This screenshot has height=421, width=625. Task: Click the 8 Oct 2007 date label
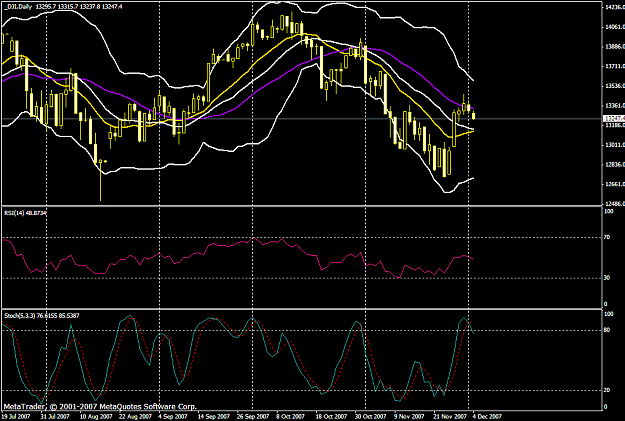(x=291, y=417)
